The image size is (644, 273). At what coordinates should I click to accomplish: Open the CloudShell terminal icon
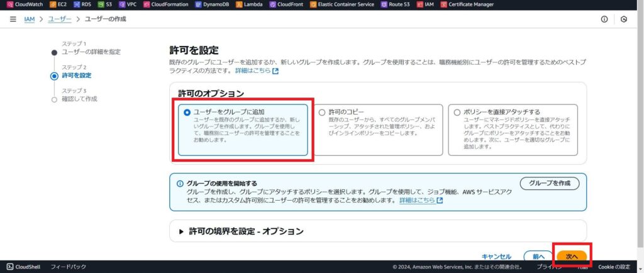pos(10,267)
